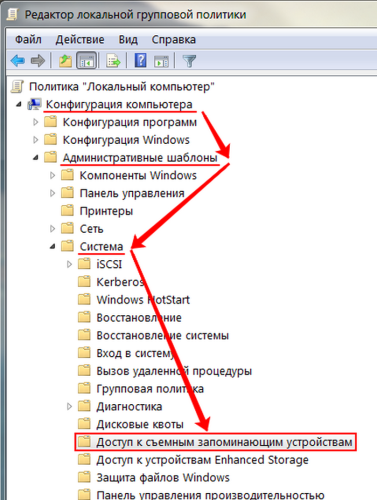Open the Справка menu
This screenshot has height=500, width=377.
click(x=173, y=40)
